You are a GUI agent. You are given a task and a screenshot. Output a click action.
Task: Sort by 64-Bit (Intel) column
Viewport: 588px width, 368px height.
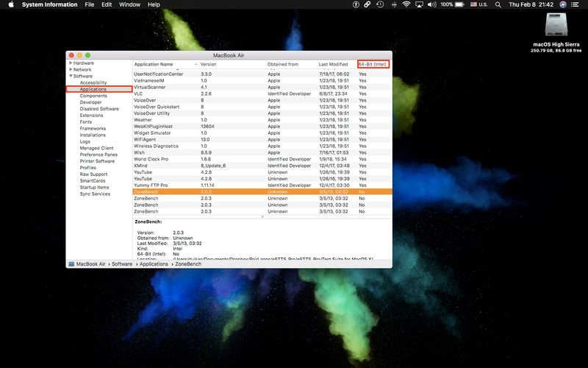(373, 64)
